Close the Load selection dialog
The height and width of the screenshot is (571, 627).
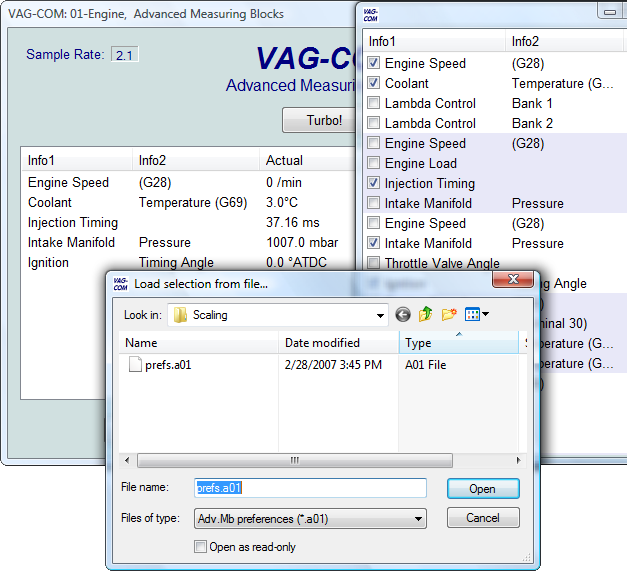[x=513, y=279]
